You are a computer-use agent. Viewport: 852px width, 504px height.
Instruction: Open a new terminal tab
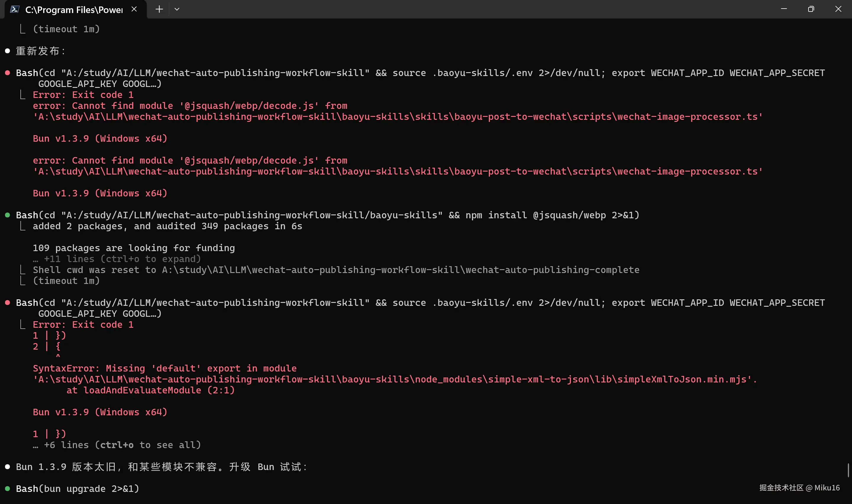click(159, 9)
